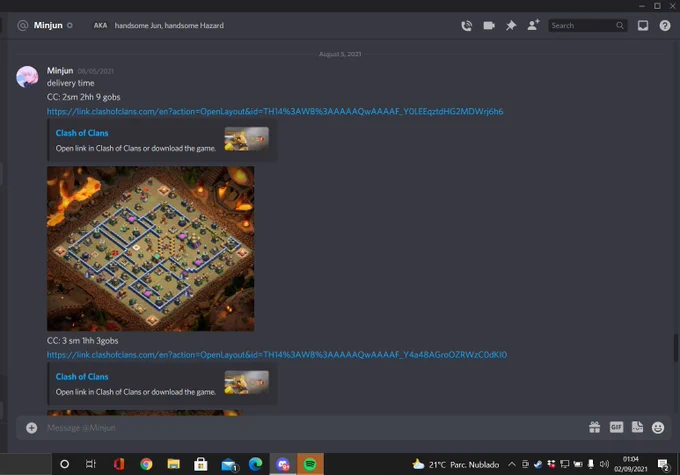Open pinned messages
This screenshot has height=475, width=680.
(x=511, y=26)
